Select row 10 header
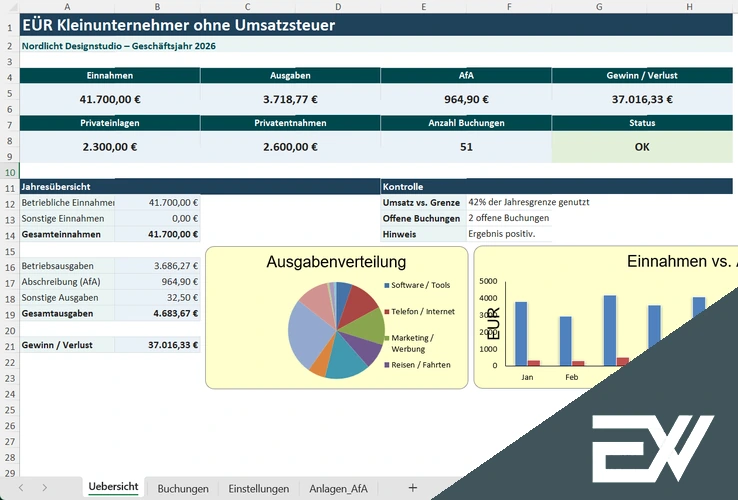This screenshot has height=500, width=738. [8, 172]
